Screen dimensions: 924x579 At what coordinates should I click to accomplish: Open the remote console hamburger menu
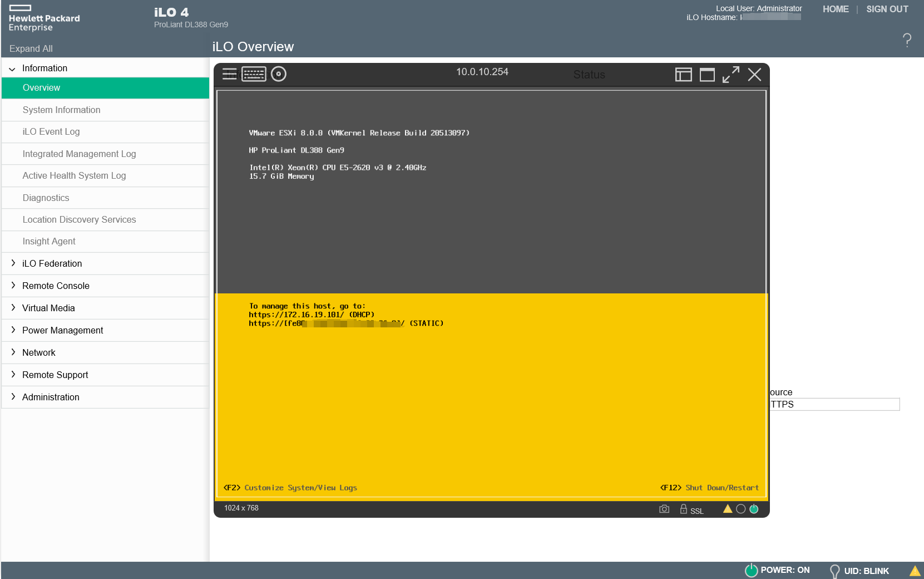pyautogui.click(x=229, y=74)
